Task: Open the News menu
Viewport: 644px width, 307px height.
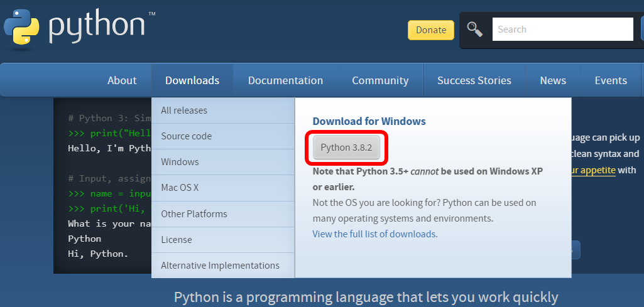Action: [x=553, y=80]
